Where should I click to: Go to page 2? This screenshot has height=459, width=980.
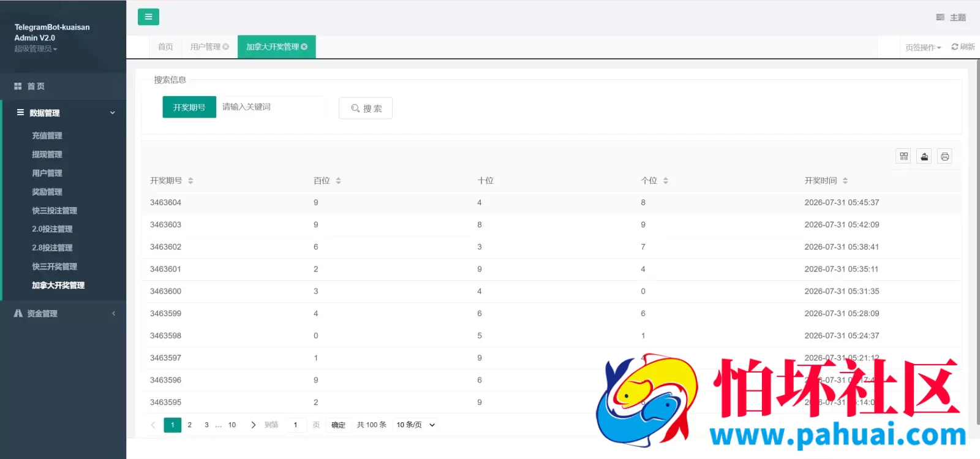point(190,425)
